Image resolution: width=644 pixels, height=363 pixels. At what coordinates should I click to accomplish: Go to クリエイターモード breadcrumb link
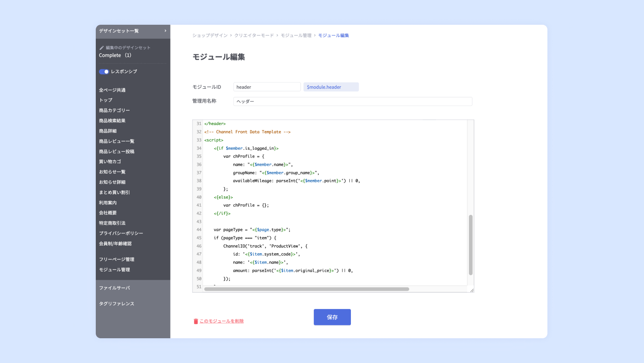click(x=254, y=35)
